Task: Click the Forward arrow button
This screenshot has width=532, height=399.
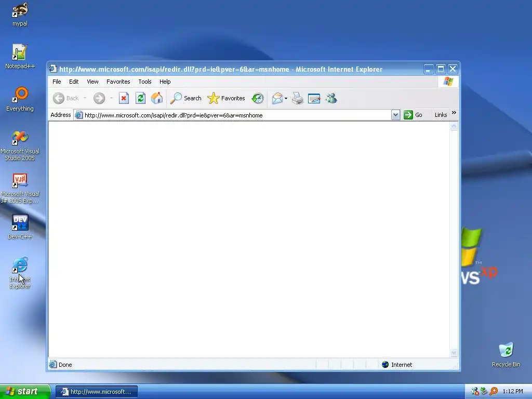Action: click(99, 98)
